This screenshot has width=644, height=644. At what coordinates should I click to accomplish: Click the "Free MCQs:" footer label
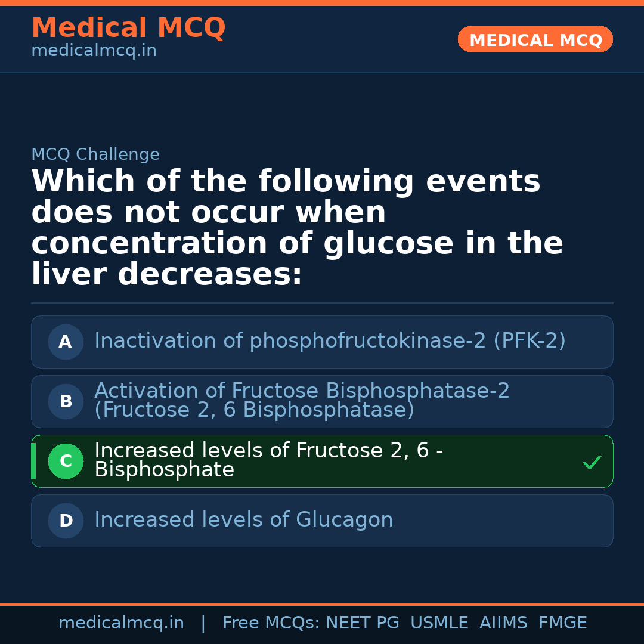tap(271, 623)
